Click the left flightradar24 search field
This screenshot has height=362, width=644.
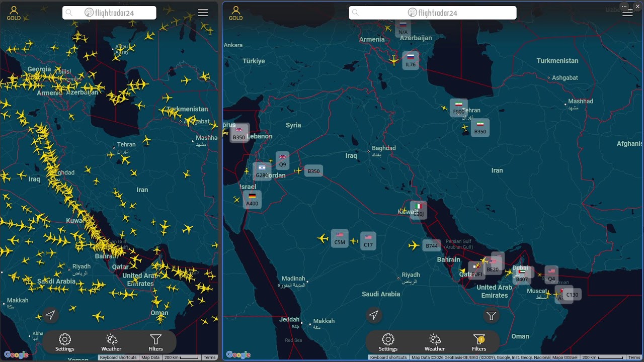click(x=109, y=13)
